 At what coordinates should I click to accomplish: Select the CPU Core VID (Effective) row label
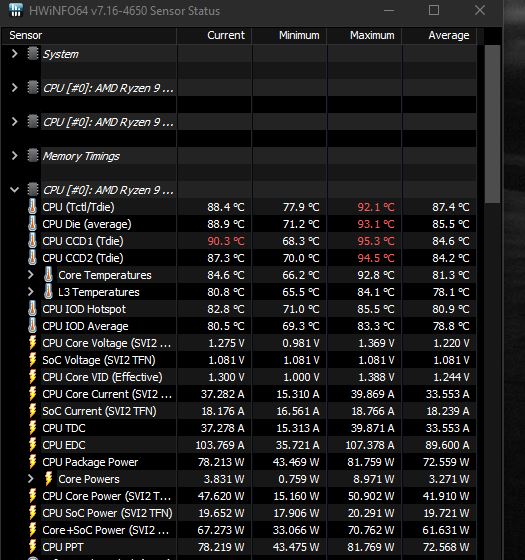tap(102, 377)
